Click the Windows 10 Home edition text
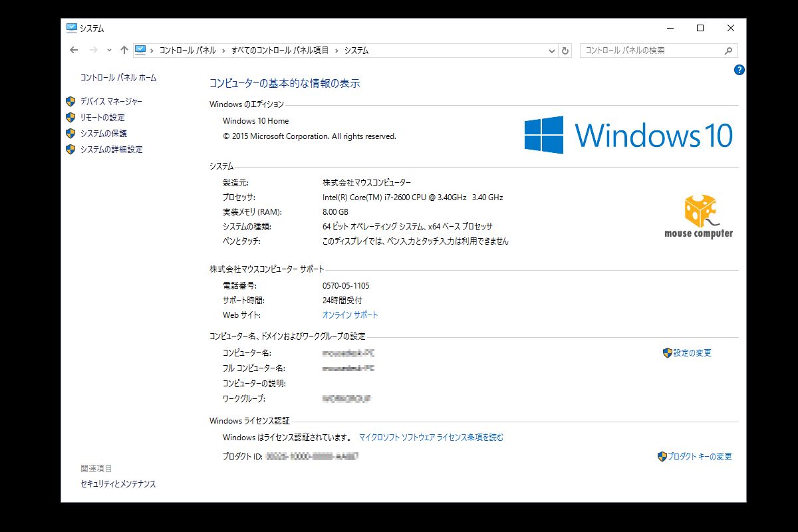The width and height of the screenshot is (798, 532). click(256, 121)
